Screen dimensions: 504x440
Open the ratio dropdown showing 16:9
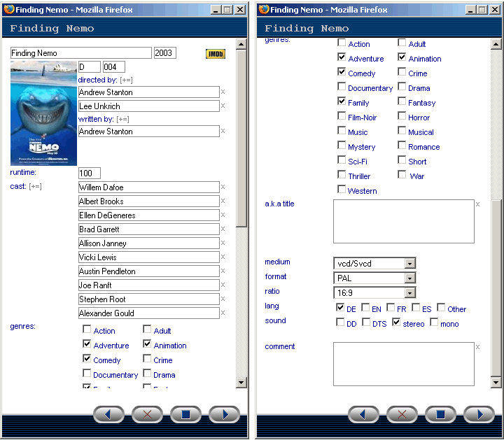(x=410, y=292)
